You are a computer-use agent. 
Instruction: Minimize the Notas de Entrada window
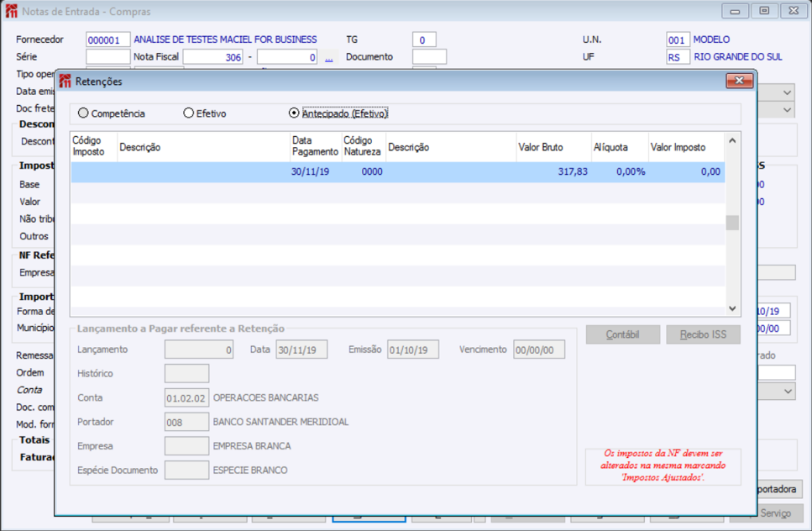[735, 11]
